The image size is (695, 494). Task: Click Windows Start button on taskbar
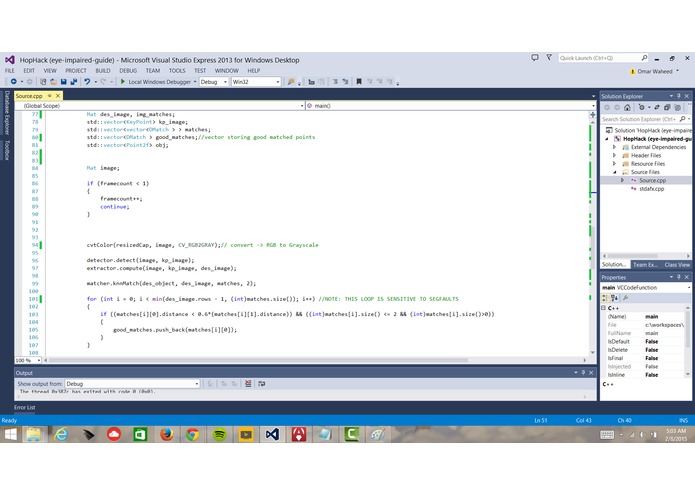pos(11,435)
